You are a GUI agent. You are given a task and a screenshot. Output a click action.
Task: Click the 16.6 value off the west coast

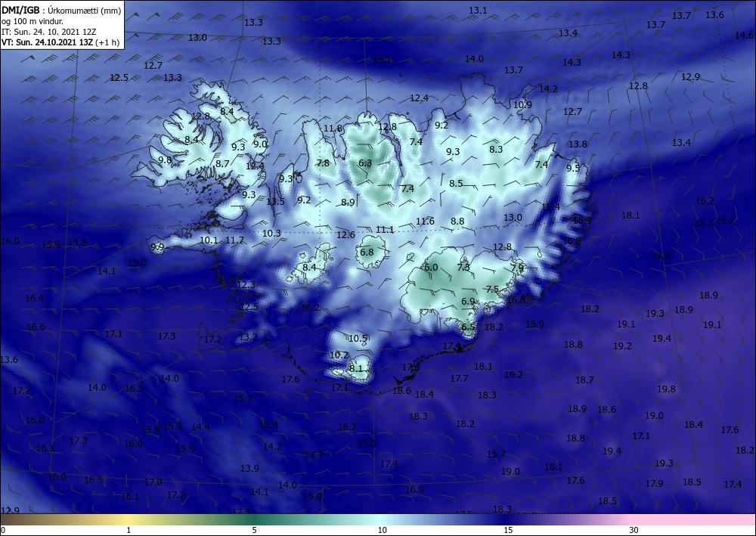(x=36, y=327)
